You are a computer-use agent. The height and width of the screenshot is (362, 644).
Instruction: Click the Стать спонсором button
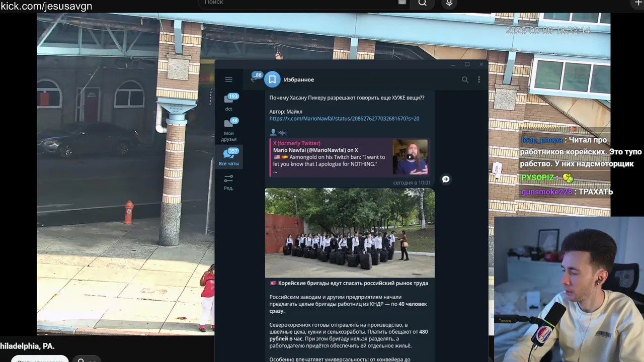(39, 359)
